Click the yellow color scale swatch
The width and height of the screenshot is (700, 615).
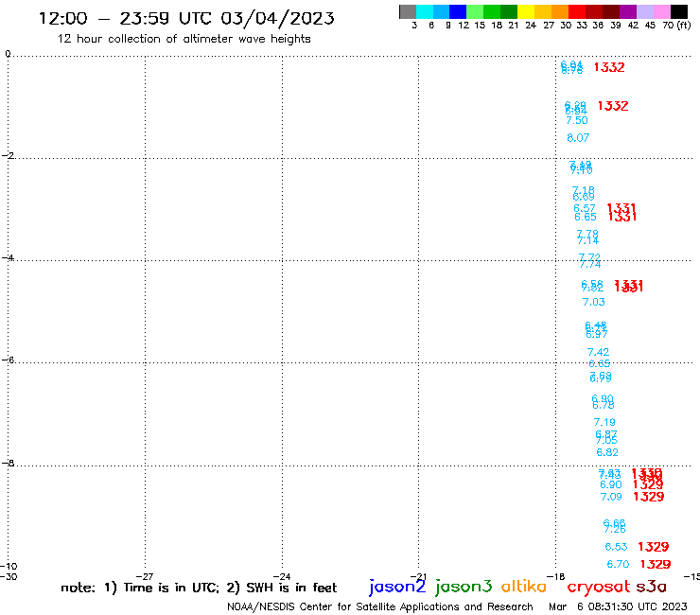(x=526, y=11)
